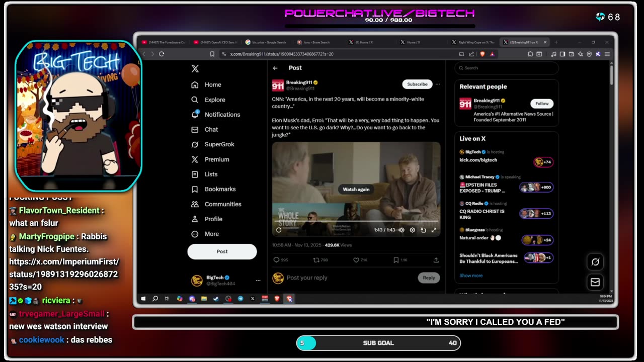Open Explore in the X sidebar

pos(208,100)
